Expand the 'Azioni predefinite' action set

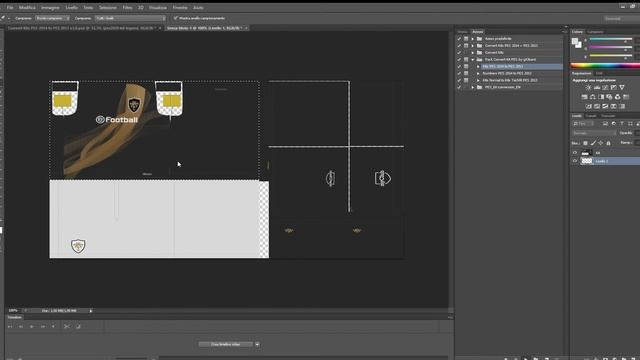(x=473, y=39)
